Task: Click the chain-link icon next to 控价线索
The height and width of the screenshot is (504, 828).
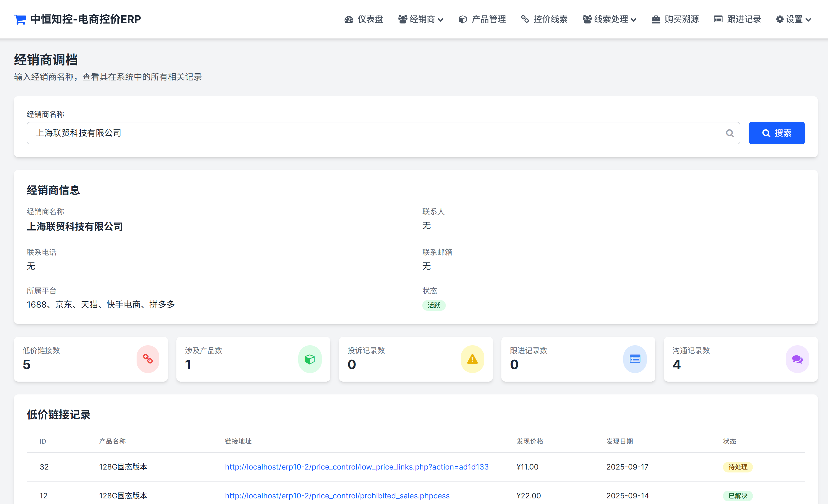Action: pyautogui.click(x=525, y=19)
